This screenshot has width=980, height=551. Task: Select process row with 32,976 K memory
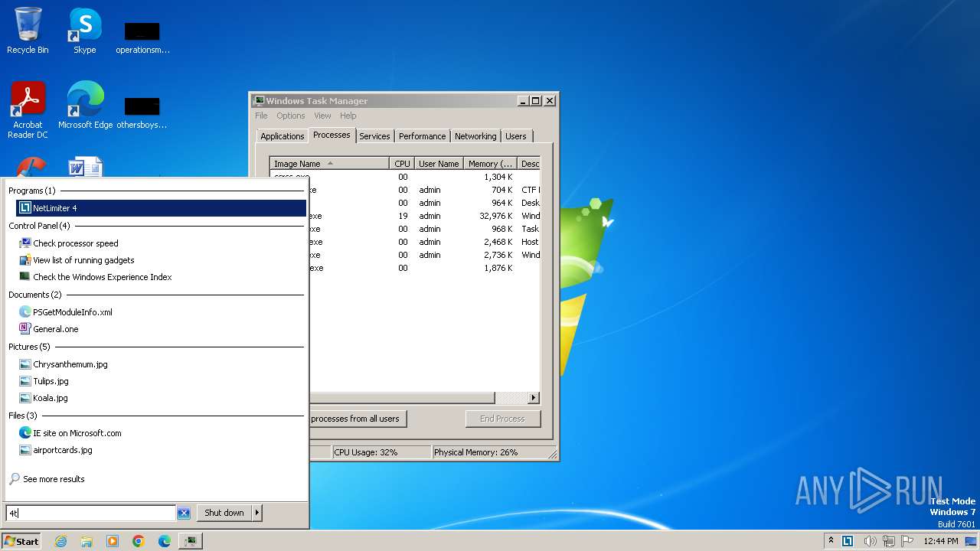[x=425, y=216]
